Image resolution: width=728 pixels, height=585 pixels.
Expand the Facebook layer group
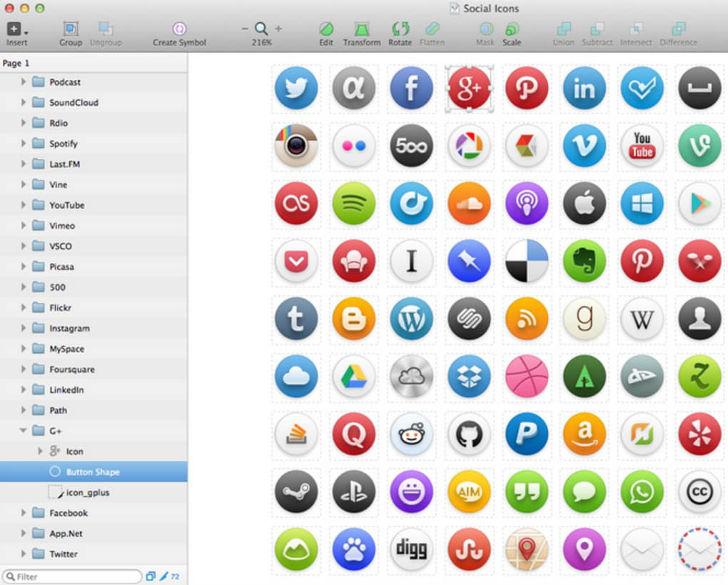pos(24,513)
